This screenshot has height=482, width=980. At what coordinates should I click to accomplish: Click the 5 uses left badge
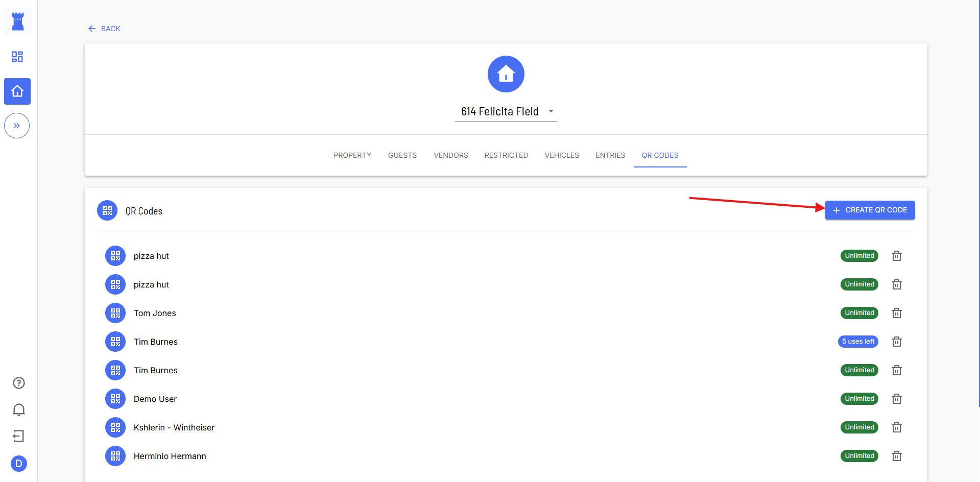[x=857, y=342]
